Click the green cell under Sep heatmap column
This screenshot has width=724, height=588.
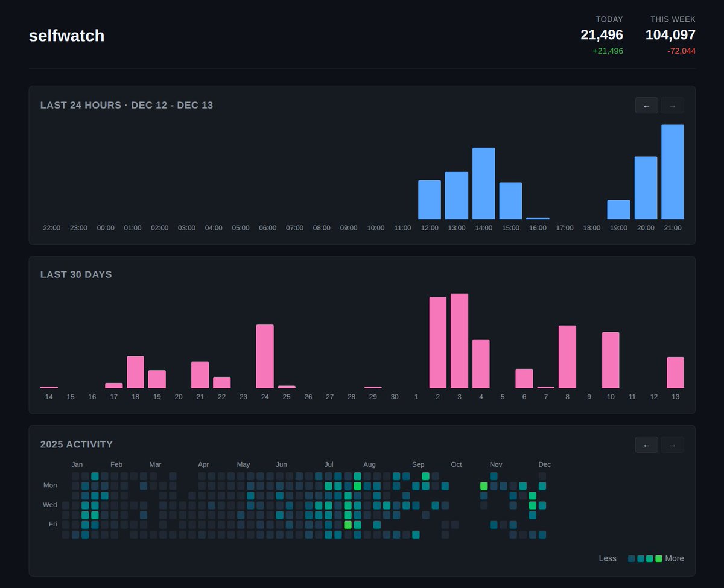[x=426, y=476]
